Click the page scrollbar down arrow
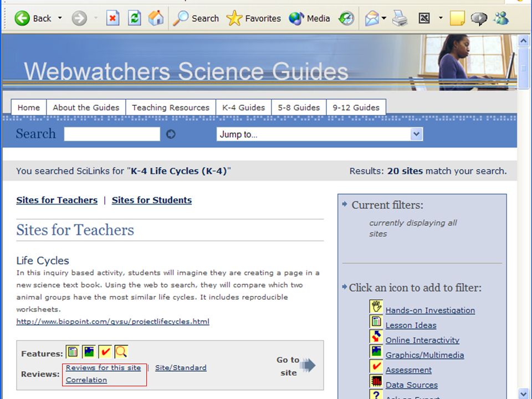The image size is (532, 399). click(524, 393)
